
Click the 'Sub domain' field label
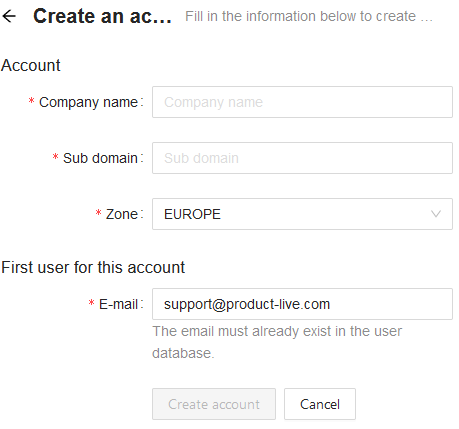100,158
